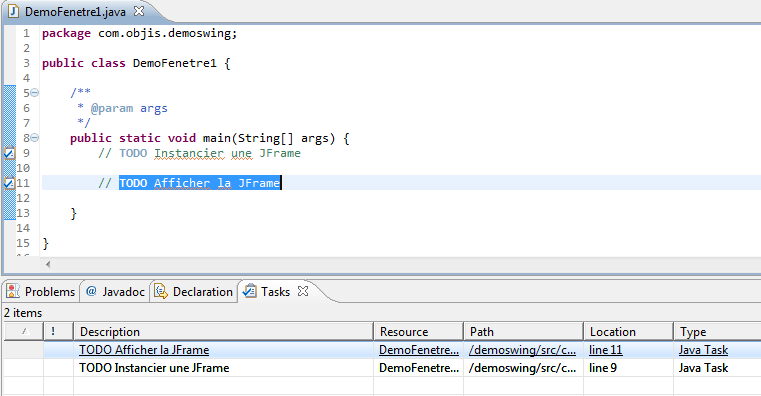Open the Problems view tab
Viewport: 761px width, 396px height.
[41, 292]
